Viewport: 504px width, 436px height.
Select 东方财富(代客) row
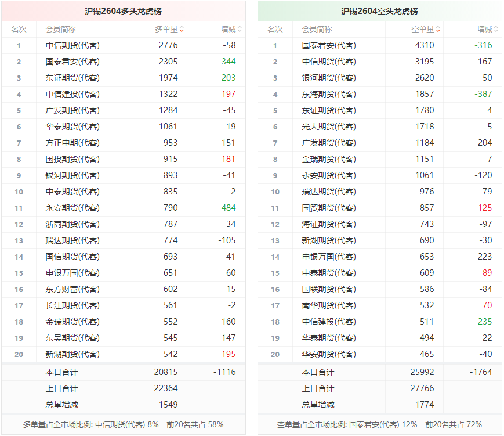(x=124, y=289)
